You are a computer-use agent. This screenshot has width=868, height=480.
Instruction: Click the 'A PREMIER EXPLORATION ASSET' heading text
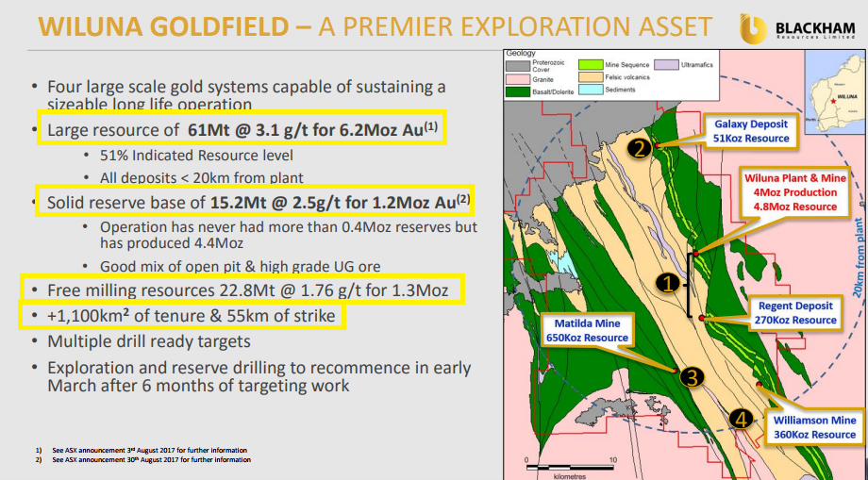pos(515,26)
